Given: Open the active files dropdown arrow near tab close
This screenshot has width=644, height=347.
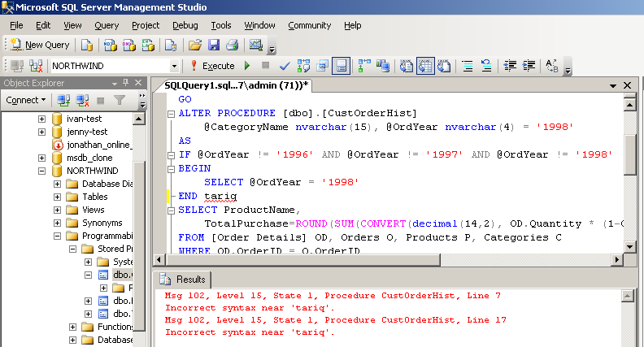Looking at the screenshot, I should 613,85.
